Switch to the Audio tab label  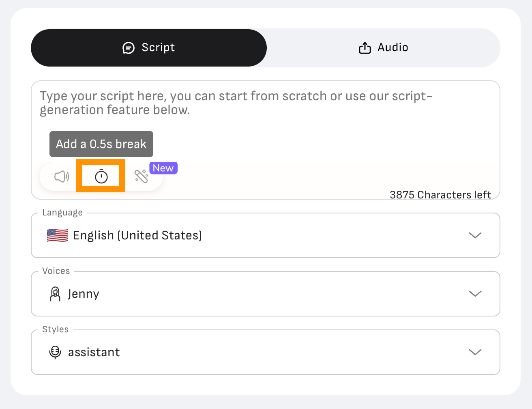pyautogui.click(x=393, y=47)
